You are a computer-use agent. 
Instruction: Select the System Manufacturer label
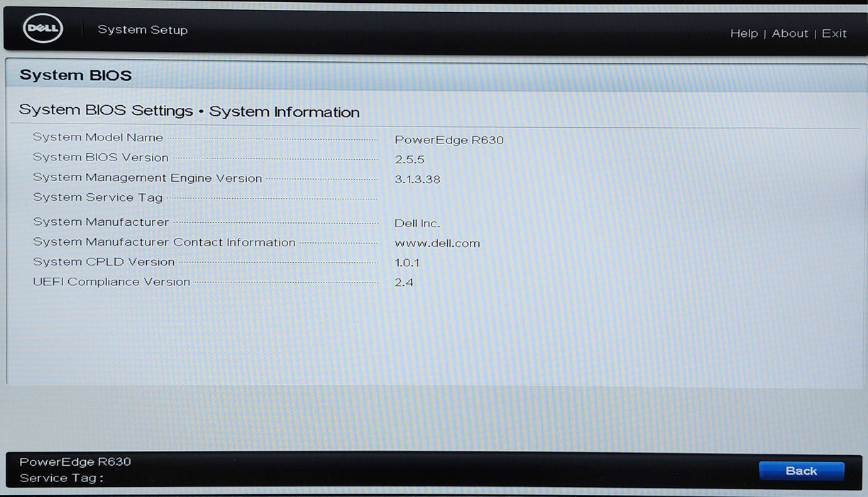click(x=101, y=222)
